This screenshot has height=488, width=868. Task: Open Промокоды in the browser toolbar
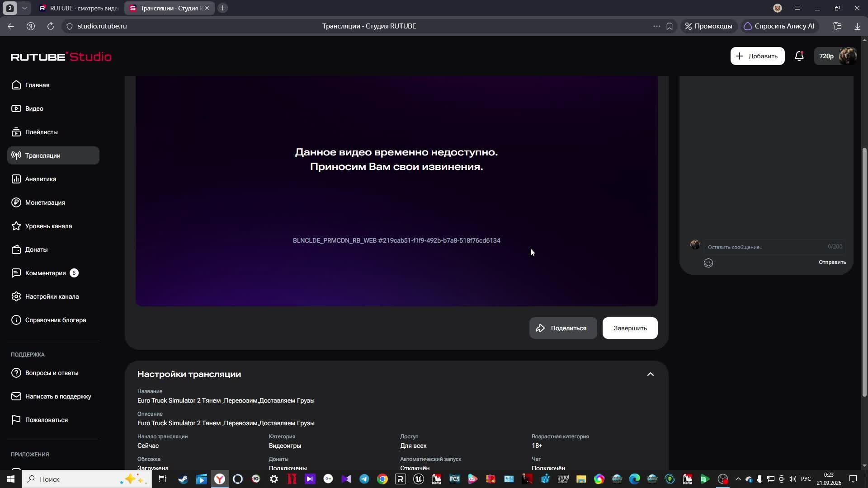tap(708, 26)
